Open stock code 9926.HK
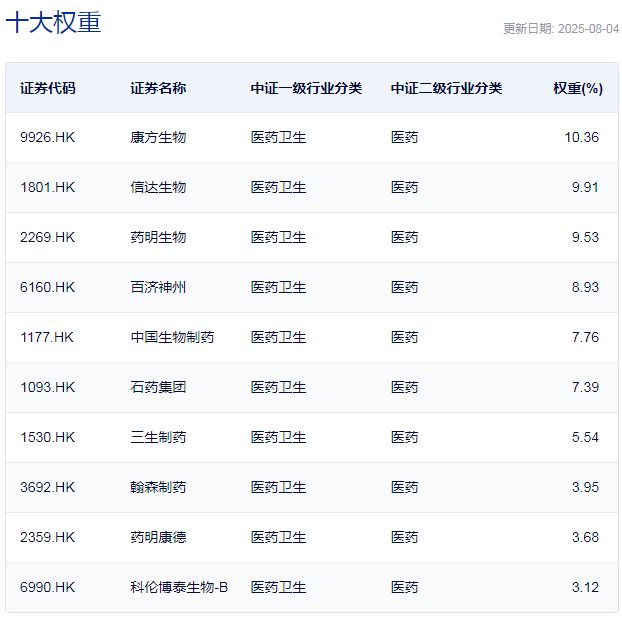622x621 pixels. [x=47, y=137]
